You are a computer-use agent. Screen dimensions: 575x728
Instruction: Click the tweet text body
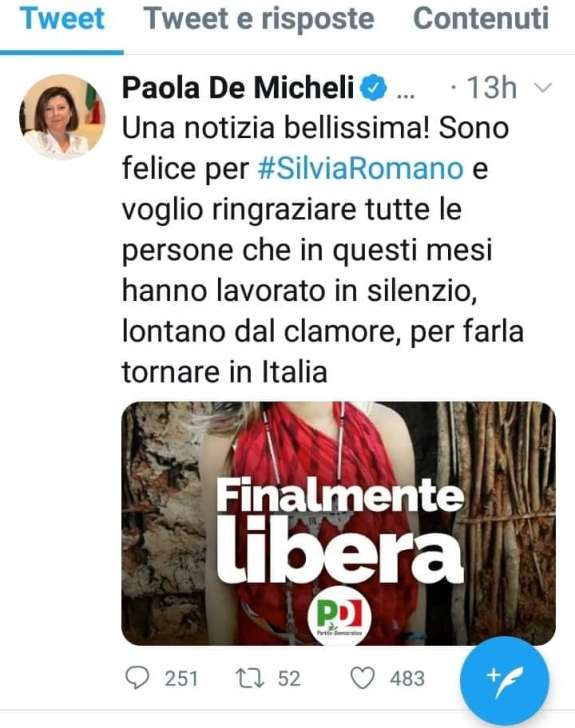323,250
